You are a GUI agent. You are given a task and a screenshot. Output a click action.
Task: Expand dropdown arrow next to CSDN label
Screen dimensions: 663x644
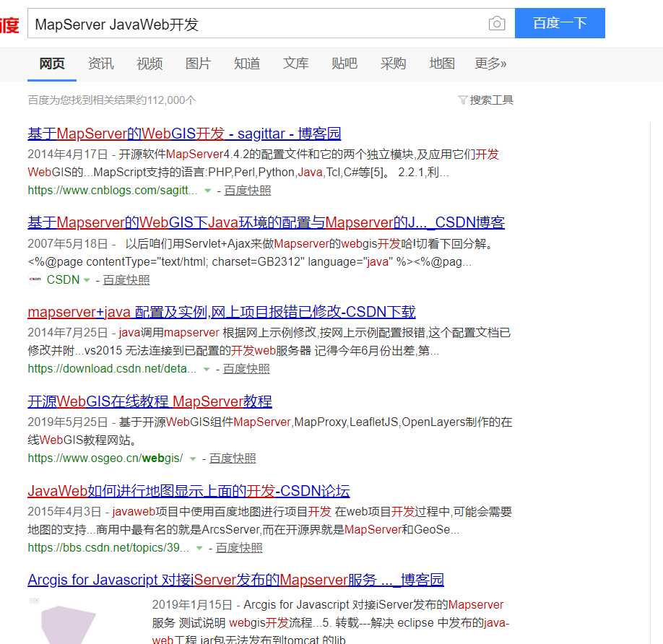point(87,279)
